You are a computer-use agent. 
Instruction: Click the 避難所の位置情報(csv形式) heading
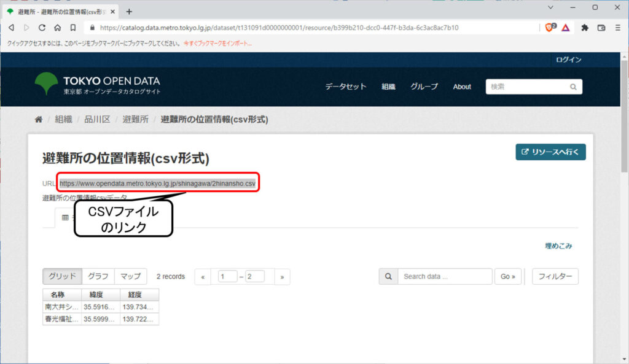(x=126, y=158)
